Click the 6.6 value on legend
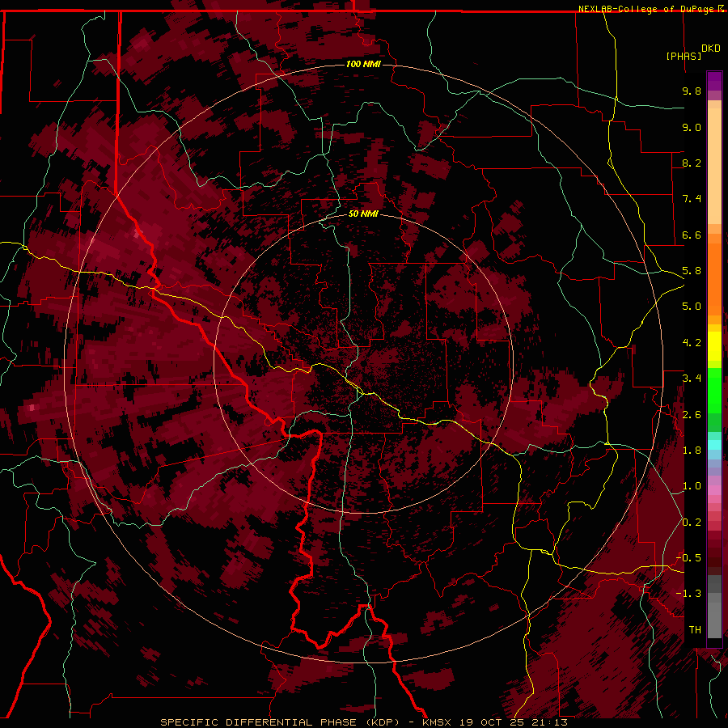 692,235
